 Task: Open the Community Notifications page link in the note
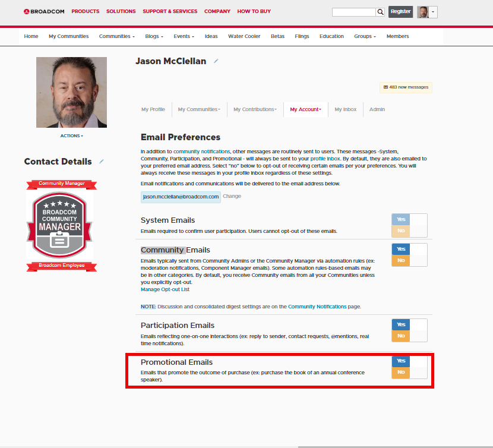point(317,307)
